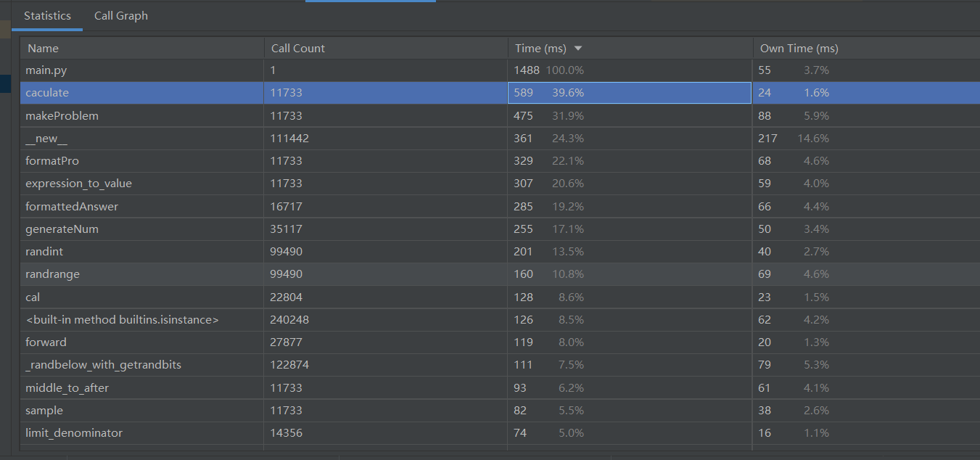Image resolution: width=980 pixels, height=460 pixels.
Task: Sort by the Name column header
Action: pos(42,49)
